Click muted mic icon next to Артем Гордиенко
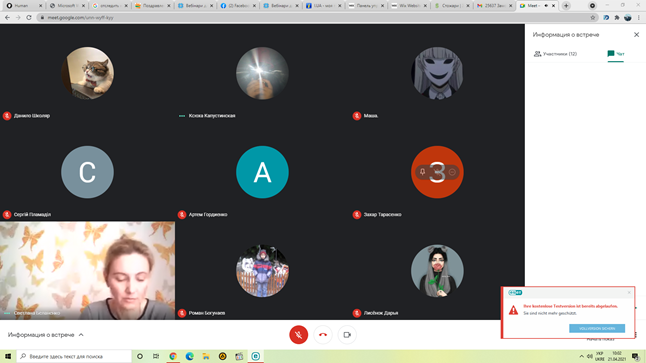Screen dimensions: 646x363 [182, 215]
